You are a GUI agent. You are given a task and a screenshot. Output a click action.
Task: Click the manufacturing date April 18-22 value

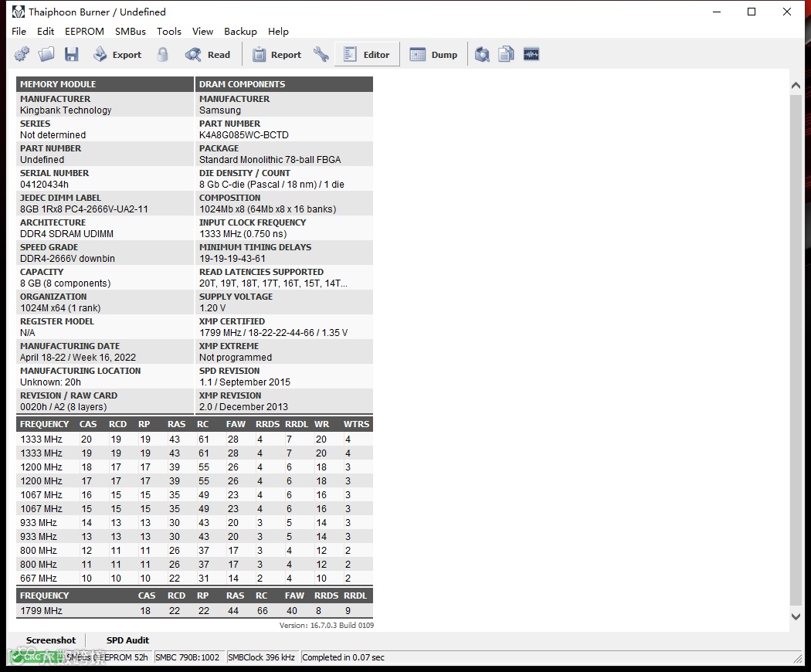tap(78, 358)
